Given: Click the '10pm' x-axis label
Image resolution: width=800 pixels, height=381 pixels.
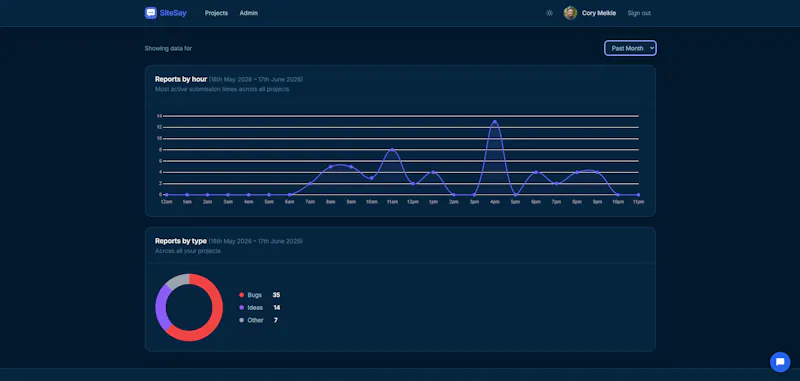Looking at the screenshot, I should [x=618, y=202].
